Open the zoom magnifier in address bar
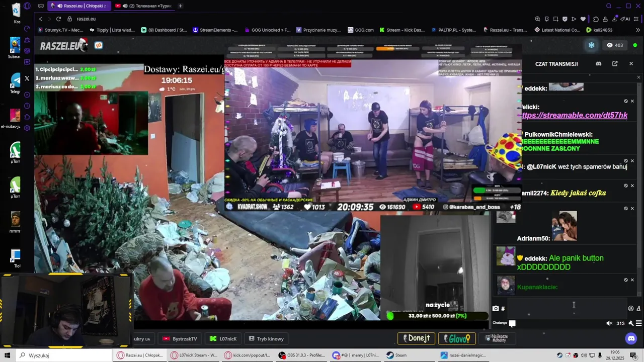Screen dimensions: 644x362 pyautogui.click(x=537, y=19)
